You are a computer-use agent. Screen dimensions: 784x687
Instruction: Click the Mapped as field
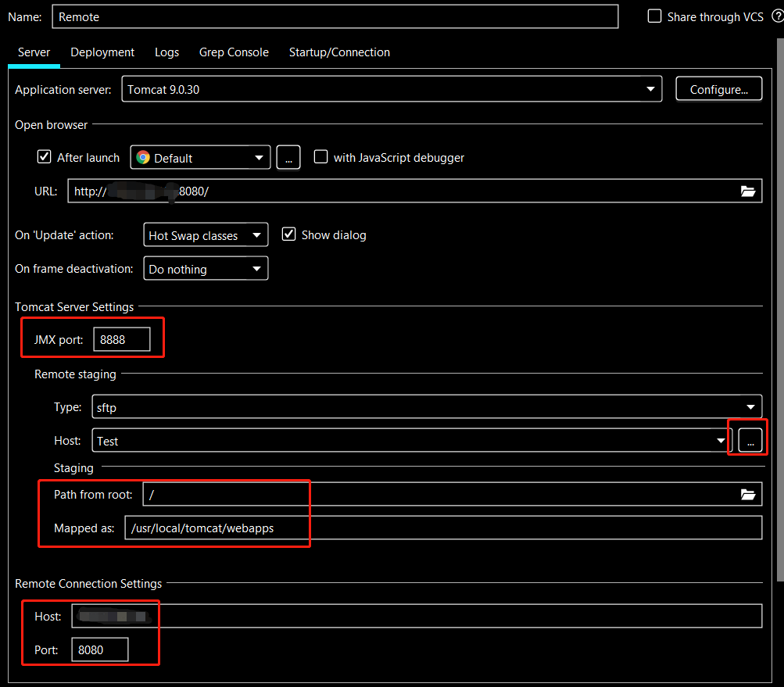(443, 528)
